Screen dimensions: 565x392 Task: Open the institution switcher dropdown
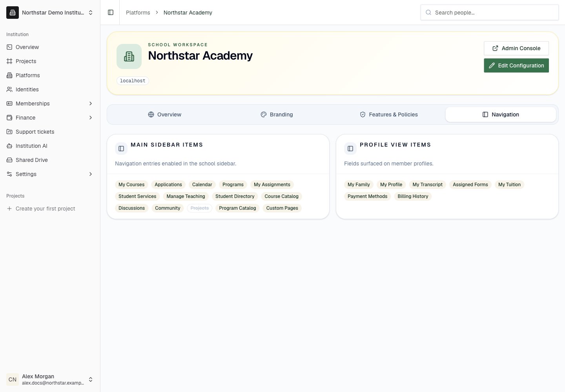coord(50,13)
